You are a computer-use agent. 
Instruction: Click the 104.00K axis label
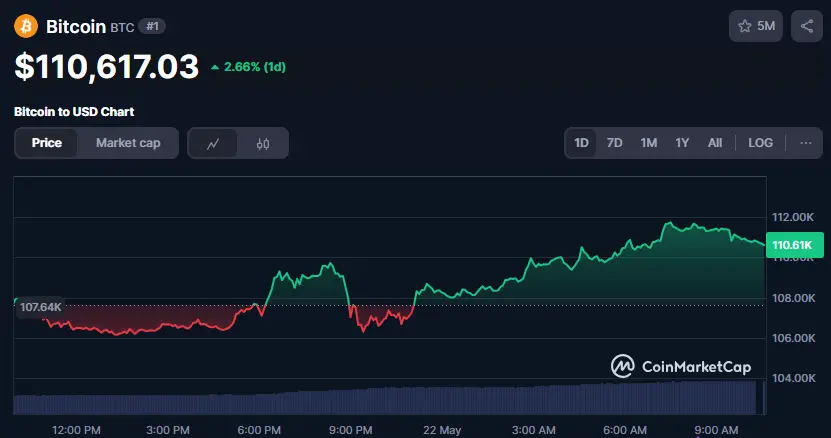point(793,378)
